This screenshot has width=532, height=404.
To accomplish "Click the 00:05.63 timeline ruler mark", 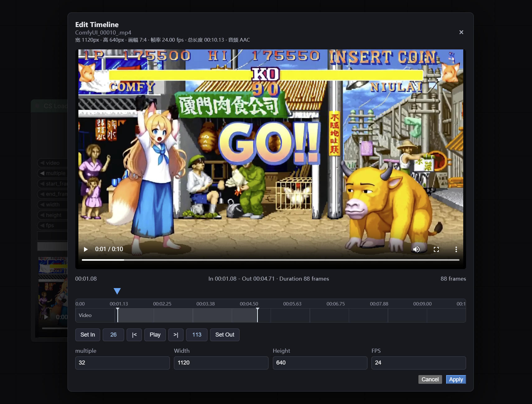I will pyautogui.click(x=292, y=304).
